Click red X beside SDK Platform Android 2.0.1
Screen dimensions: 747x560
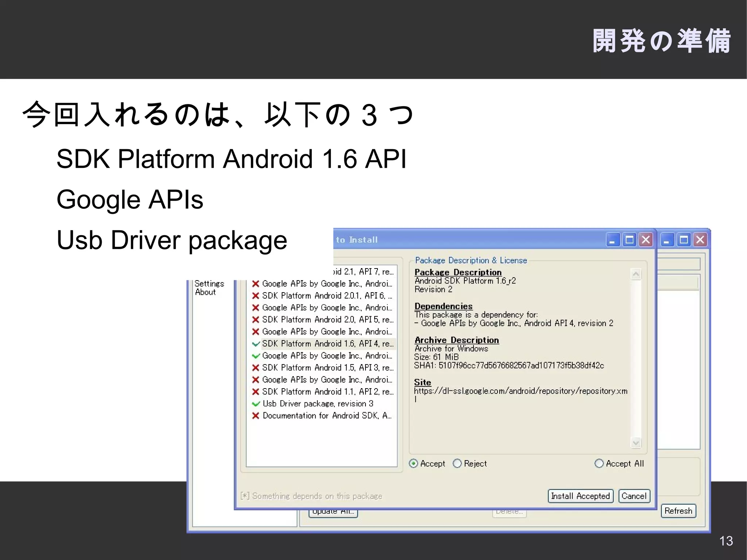[x=256, y=296]
